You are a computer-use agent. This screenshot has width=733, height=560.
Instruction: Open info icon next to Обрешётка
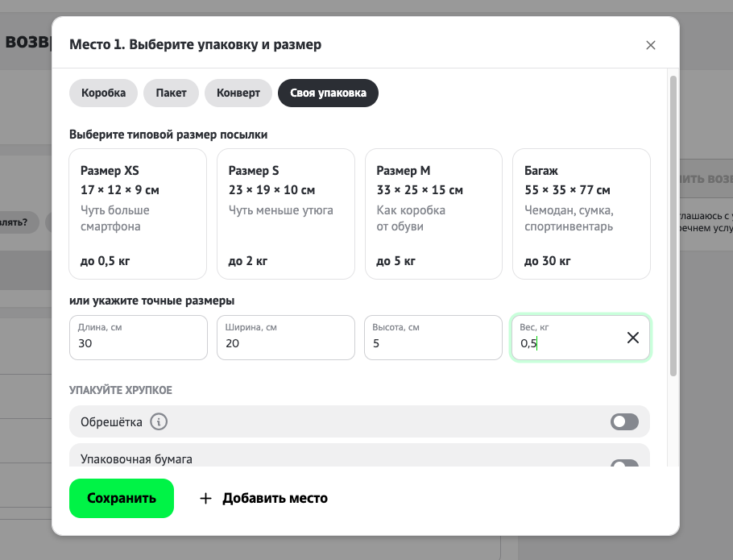coord(159,421)
